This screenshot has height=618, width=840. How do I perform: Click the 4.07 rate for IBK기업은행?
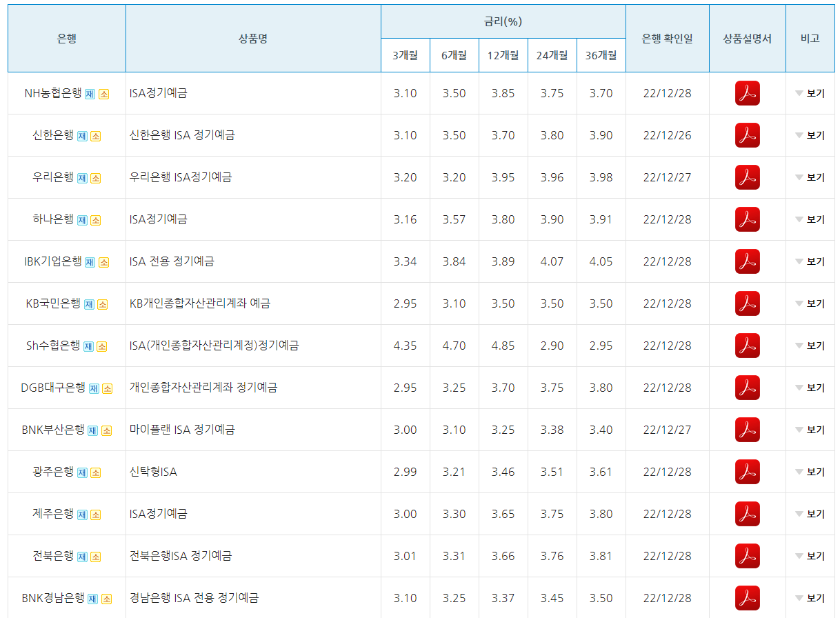(x=552, y=261)
